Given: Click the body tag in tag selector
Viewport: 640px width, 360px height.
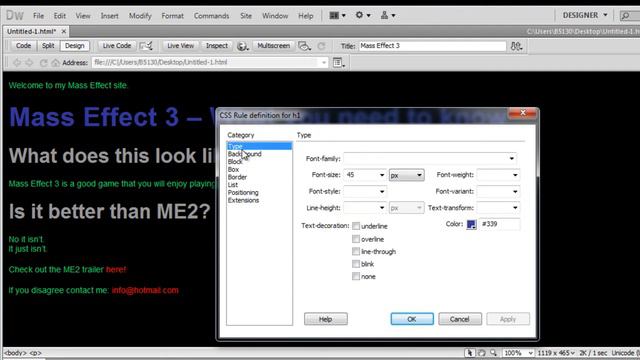Looking at the screenshot, I should pyautogui.click(x=15, y=353).
